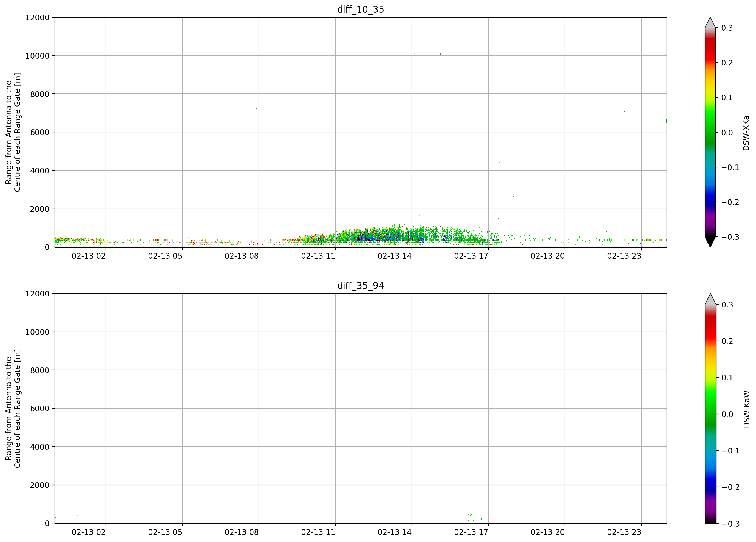Screen dimensions: 756x542
Task: Click −0.3 tick on DSW-KaW colorbar
Action: [x=730, y=524]
